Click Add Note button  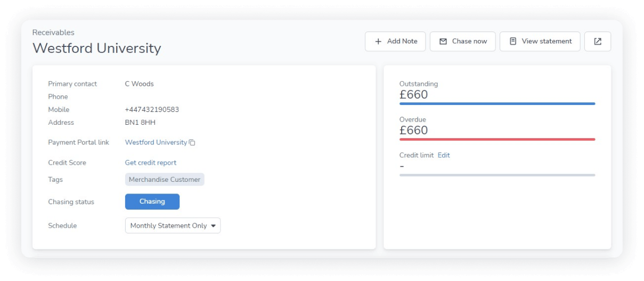point(395,42)
